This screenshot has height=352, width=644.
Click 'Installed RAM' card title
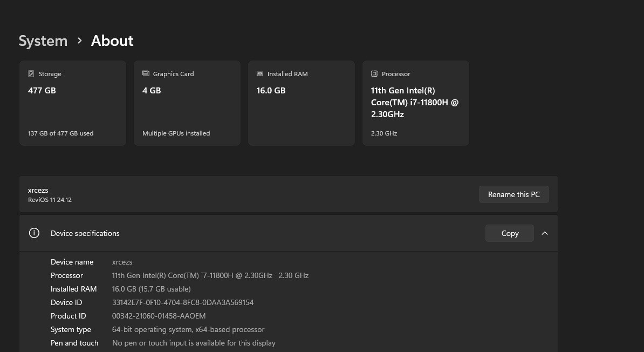[x=287, y=74]
